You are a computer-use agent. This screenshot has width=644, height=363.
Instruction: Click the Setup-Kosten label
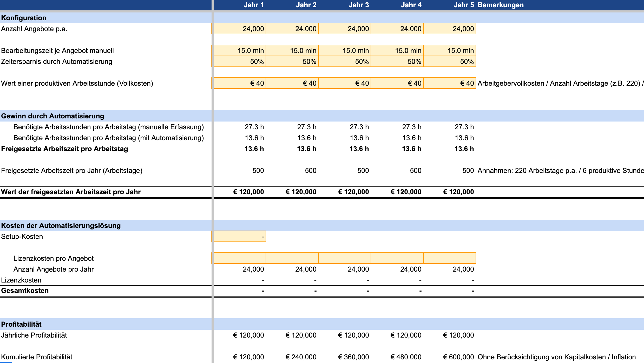coord(22,237)
